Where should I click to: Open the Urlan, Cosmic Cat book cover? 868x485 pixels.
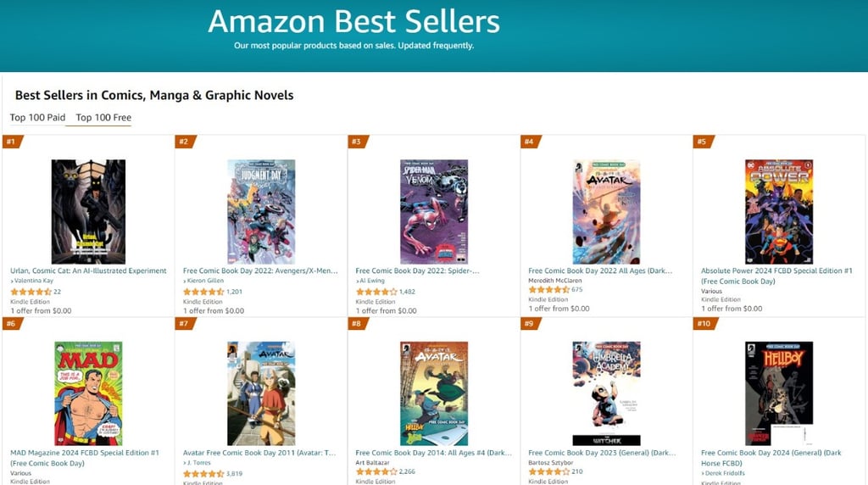tap(88, 211)
